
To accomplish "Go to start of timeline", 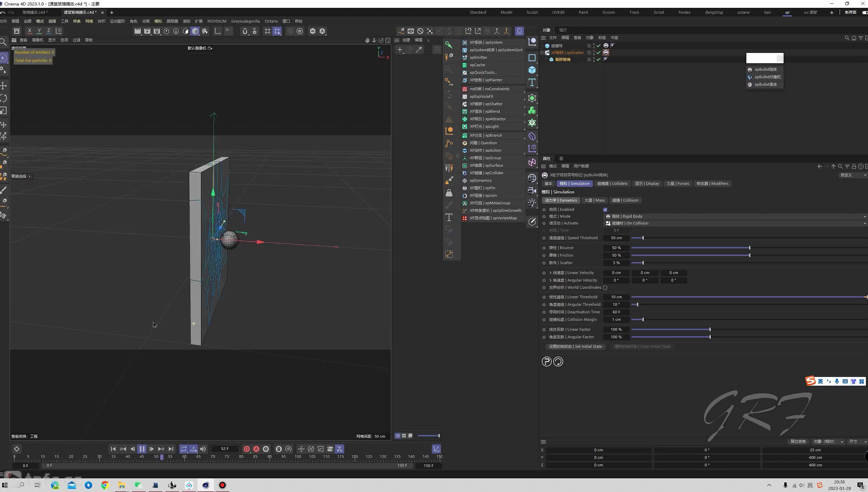I will point(113,449).
